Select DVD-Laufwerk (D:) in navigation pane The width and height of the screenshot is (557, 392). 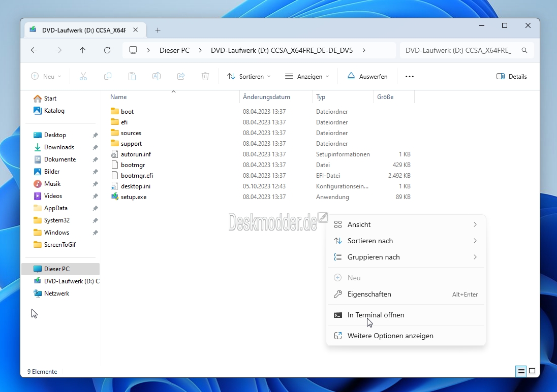[x=67, y=281]
